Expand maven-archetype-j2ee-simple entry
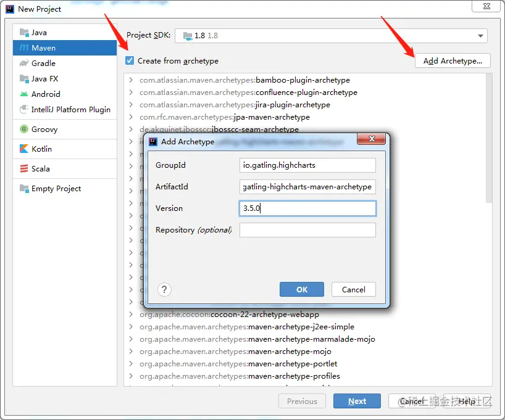This screenshot has width=505, height=420. pos(131,327)
